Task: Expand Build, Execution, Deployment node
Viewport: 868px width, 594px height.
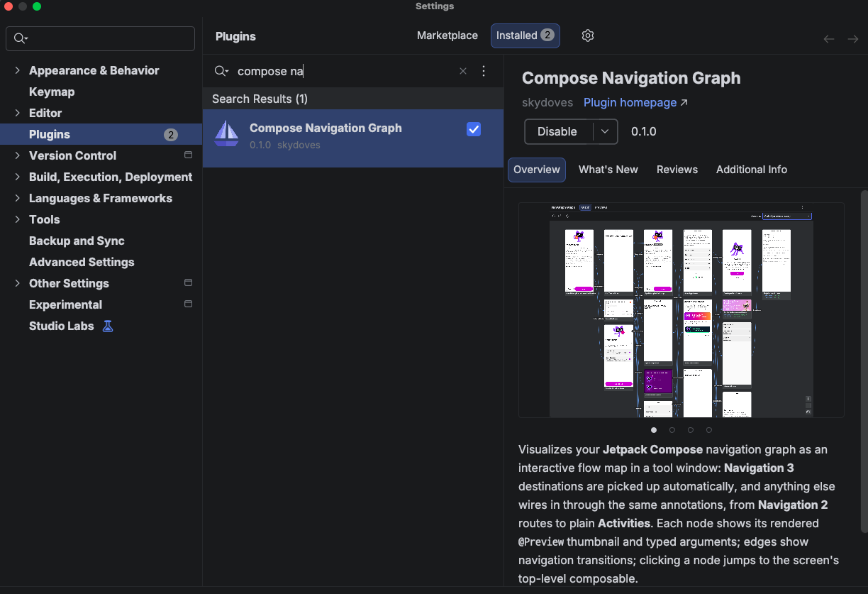Action: [17, 177]
